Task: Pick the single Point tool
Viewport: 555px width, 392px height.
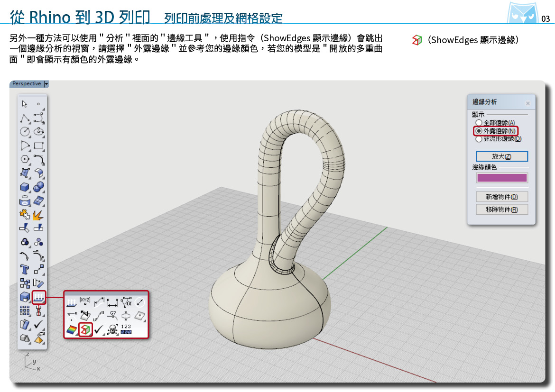Action: coord(38,104)
